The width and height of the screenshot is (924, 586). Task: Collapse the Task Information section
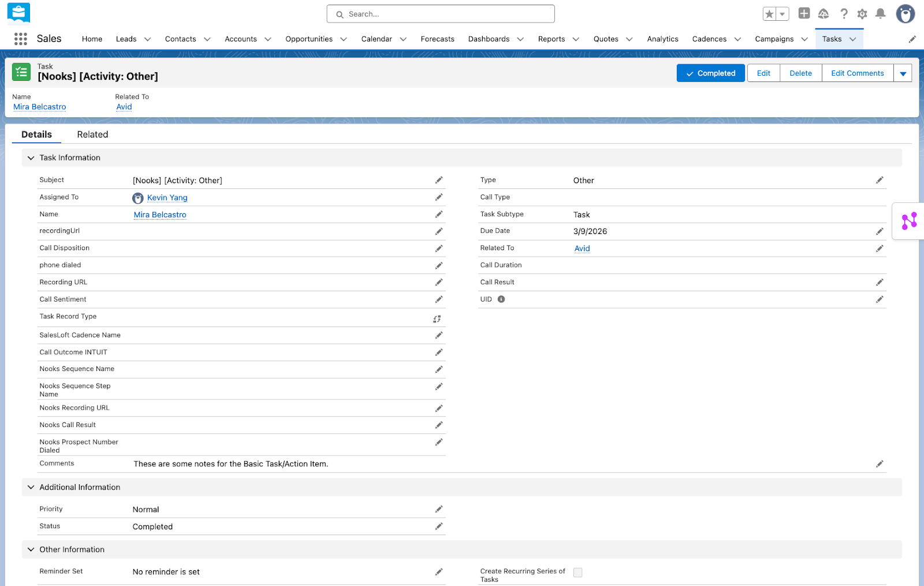coord(31,158)
